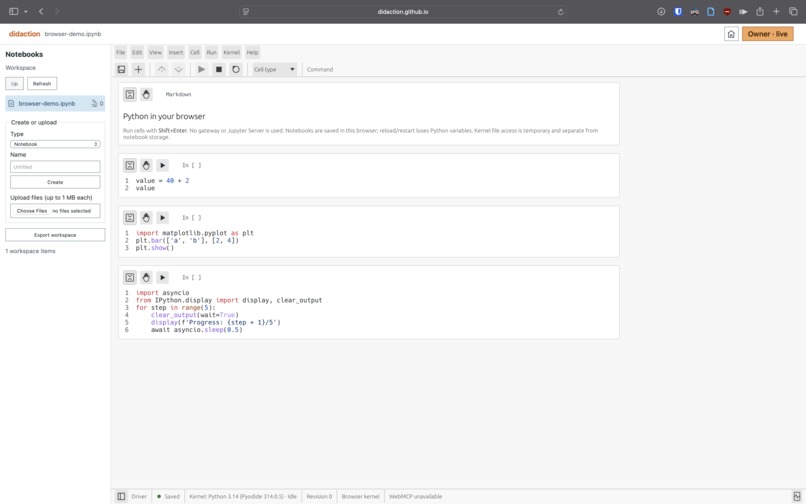Open the Cell type dropdown
Viewport: 806px width, 504px height.
pos(274,69)
